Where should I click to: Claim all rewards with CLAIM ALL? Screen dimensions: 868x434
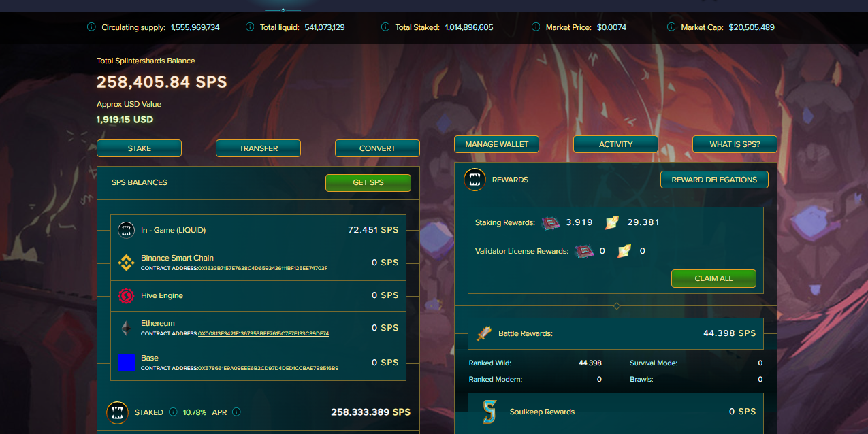point(713,278)
